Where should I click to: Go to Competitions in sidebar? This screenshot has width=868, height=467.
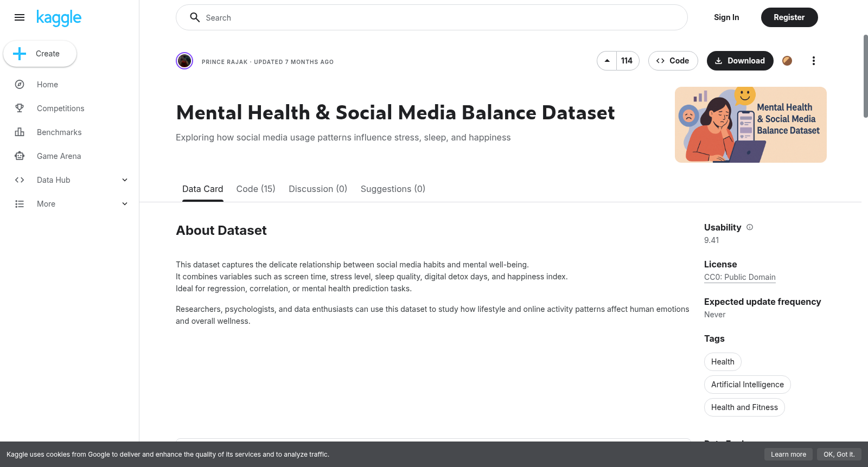click(x=61, y=108)
